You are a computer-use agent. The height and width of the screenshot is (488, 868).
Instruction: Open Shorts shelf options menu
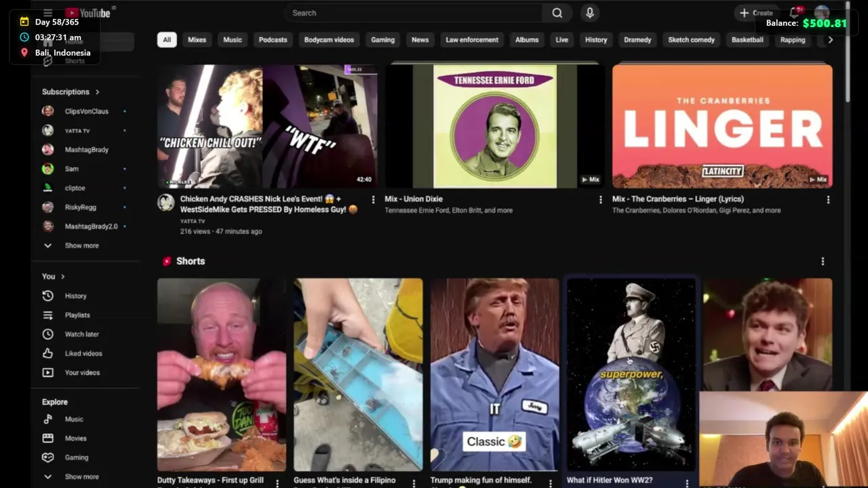(823, 261)
